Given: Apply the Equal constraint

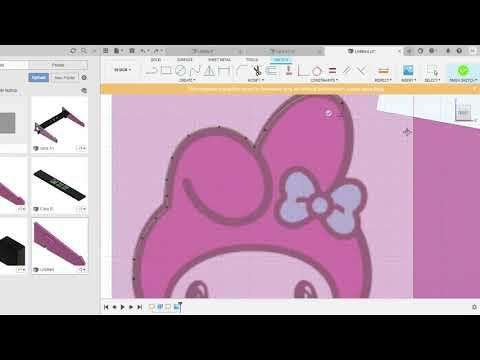Looking at the screenshot, I should (x=332, y=70).
